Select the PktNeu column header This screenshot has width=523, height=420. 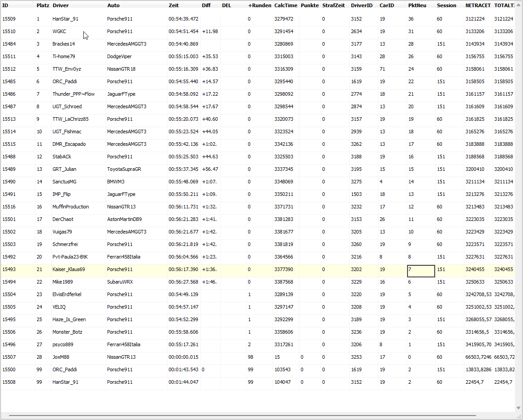pos(417,5)
